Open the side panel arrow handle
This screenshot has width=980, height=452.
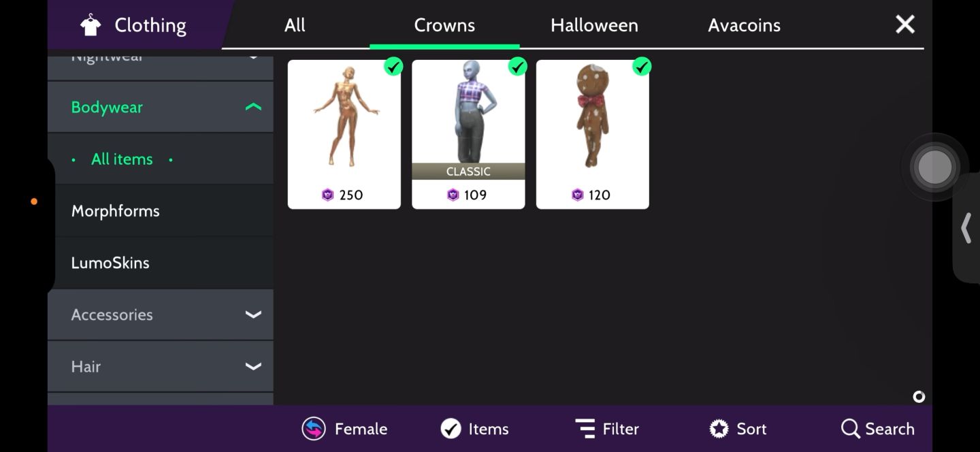(x=966, y=228)
